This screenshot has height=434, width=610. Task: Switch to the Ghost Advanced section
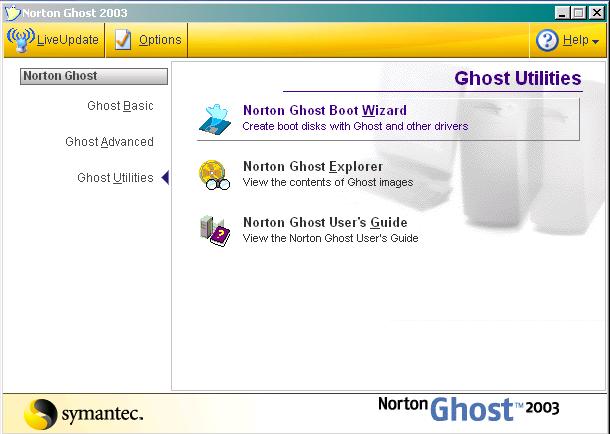click(x=109, y=142)
